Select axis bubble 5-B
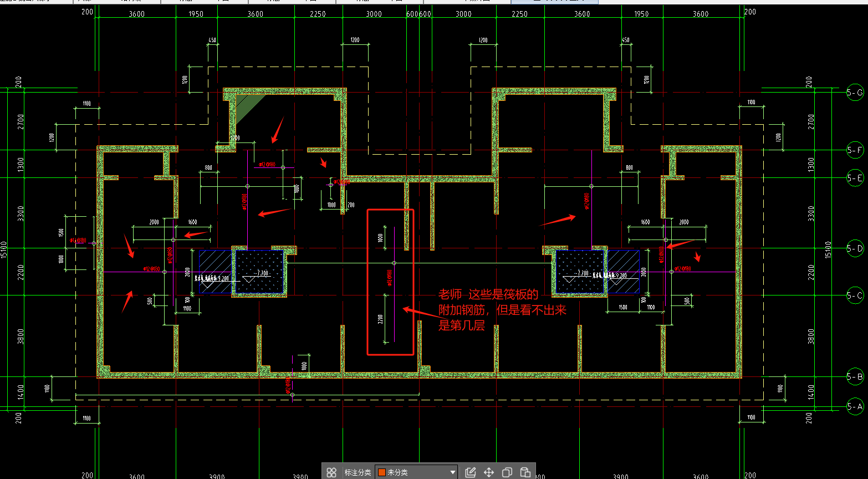This screenshot has width=868, height=479. pos(855,377)
